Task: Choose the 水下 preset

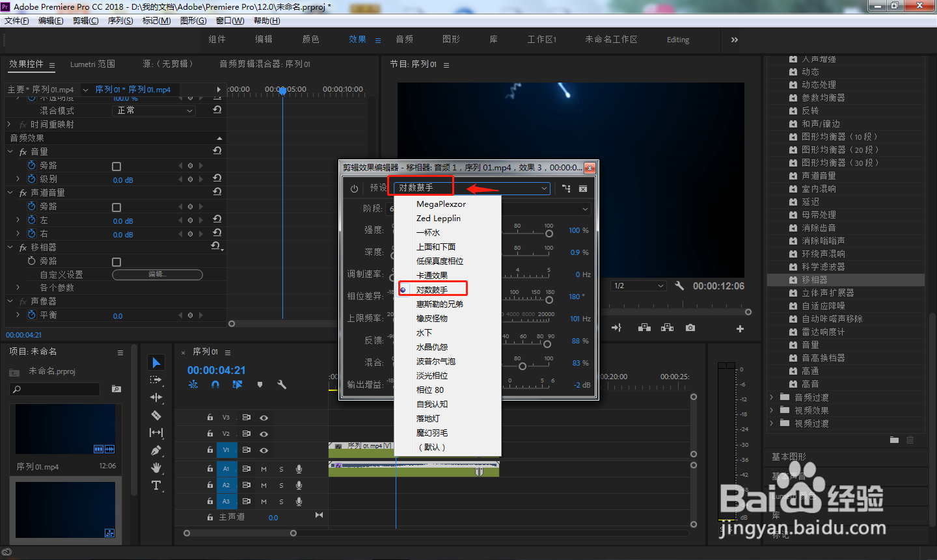Action: 424,332
